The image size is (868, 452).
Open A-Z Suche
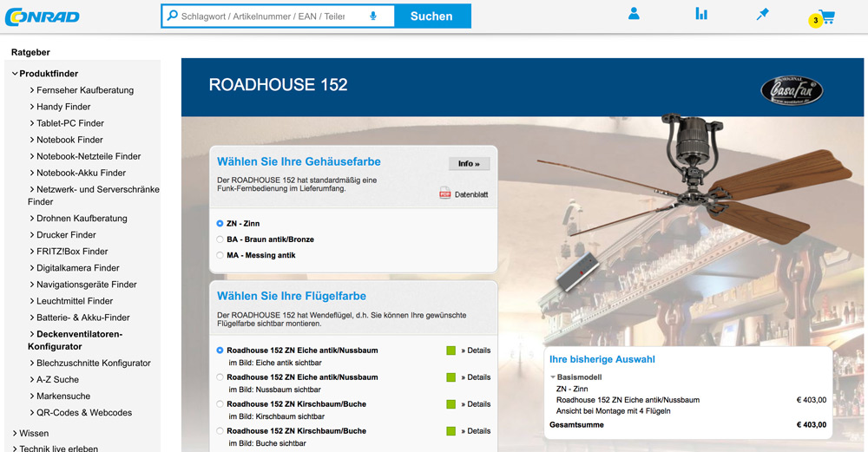(57, 380)
